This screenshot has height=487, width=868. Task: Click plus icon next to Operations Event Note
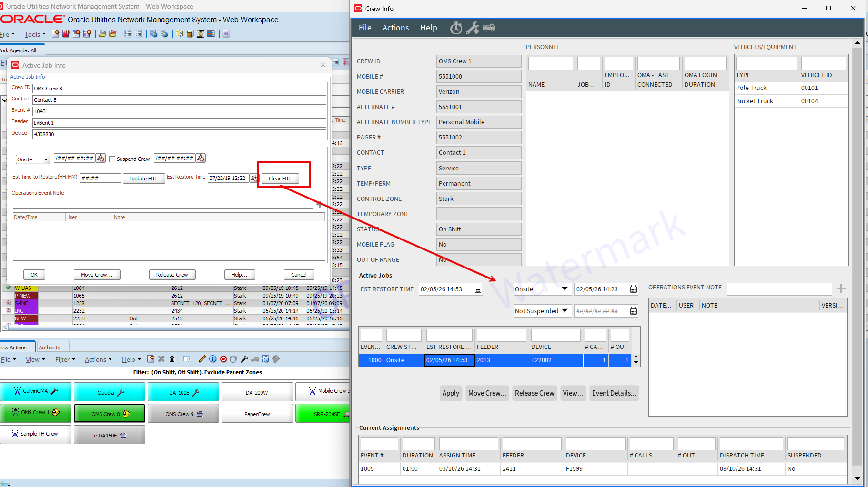tap(841, 288)
